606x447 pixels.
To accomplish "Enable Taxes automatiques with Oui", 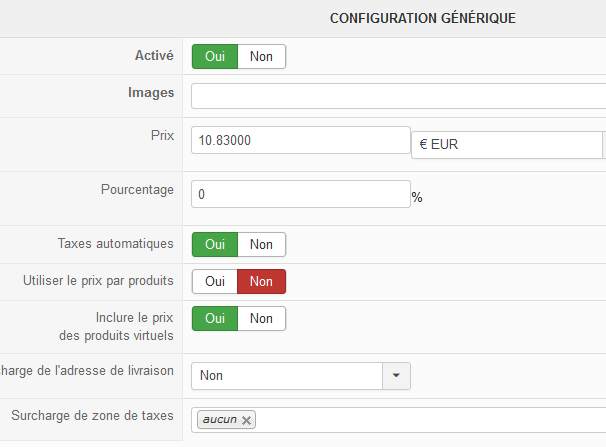I will click(214, 244).
